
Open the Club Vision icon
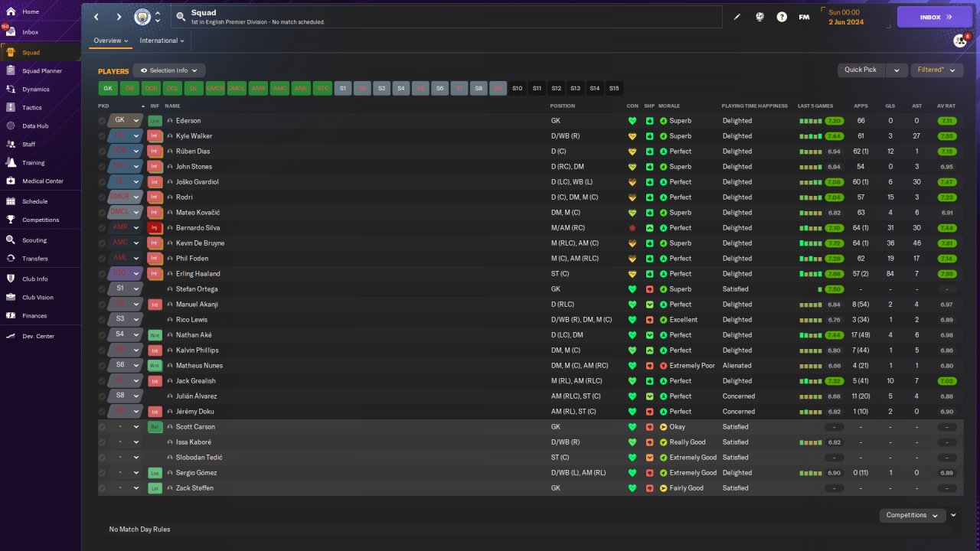click(x=11, y=297)
